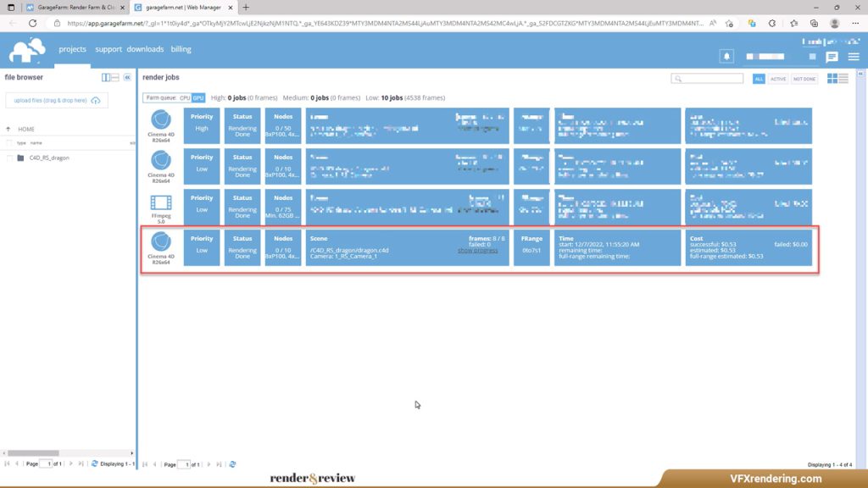Click Cinema 4D icon of dragon.c4d job
The width and height of the screenshot is (868, 488).
pos(161,241)
